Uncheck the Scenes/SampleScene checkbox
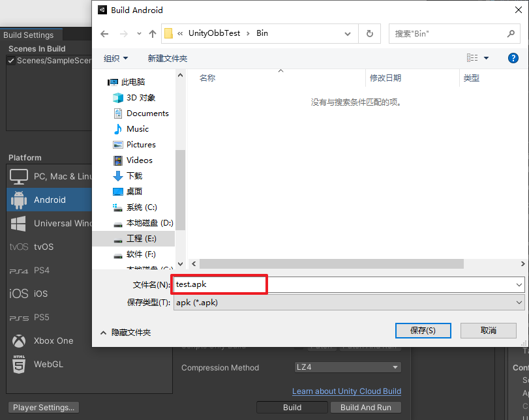Viewport: 529px width, 420px height. coord(11,60)
